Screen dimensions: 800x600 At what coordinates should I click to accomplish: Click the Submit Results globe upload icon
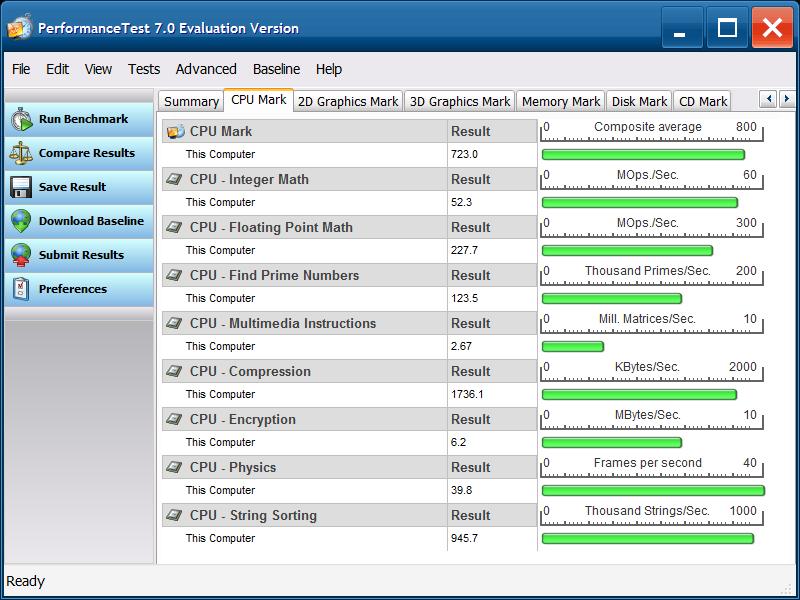(x=21, y=255)
